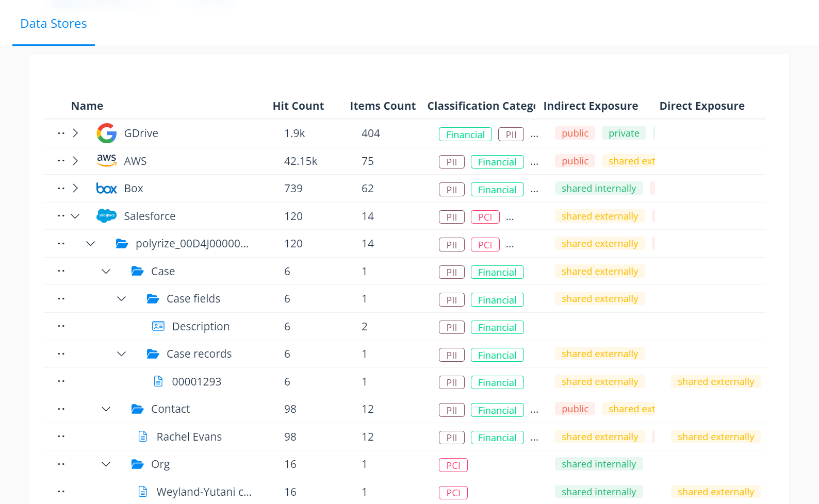Click the Box logo icon

click(106, 189)
